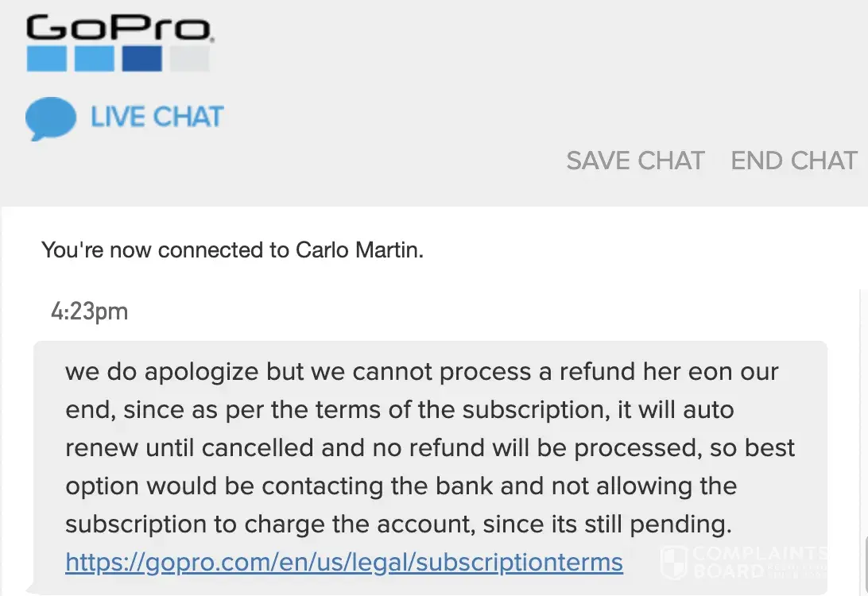Screen dimensions: 868x596
Task: Click the 'renew until cancelled' message line
Action: click(x=429, y=447)
